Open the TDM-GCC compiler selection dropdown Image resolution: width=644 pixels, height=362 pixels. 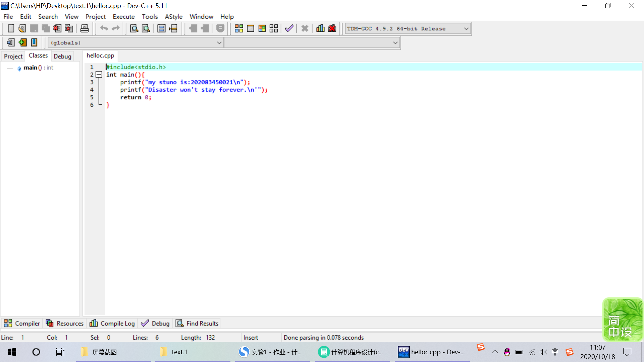[x=466, y=28]
